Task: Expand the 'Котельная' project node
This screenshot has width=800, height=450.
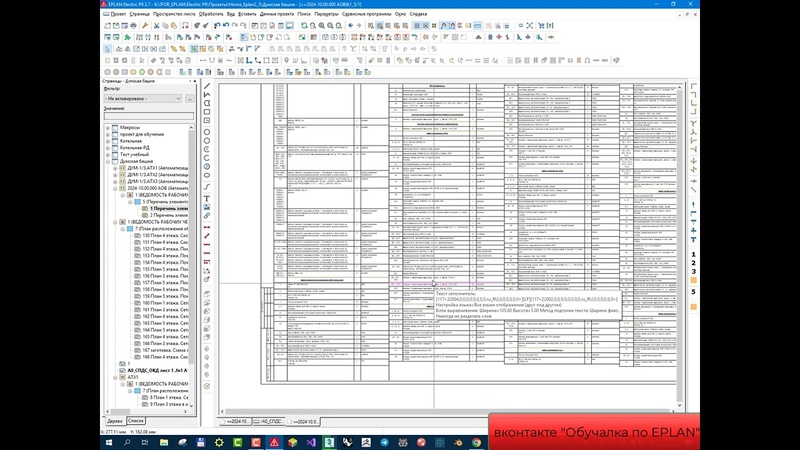Action: (x=108, y=141)
